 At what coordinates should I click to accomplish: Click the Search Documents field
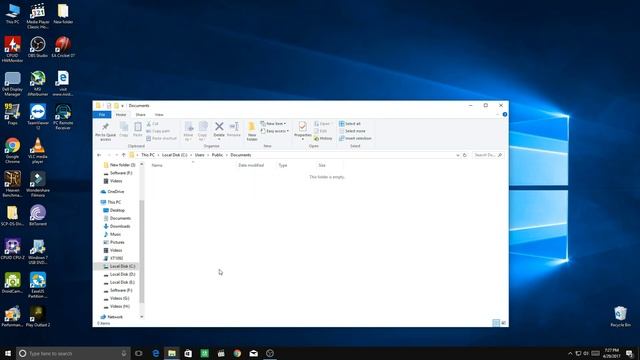(x=488, y=155)
